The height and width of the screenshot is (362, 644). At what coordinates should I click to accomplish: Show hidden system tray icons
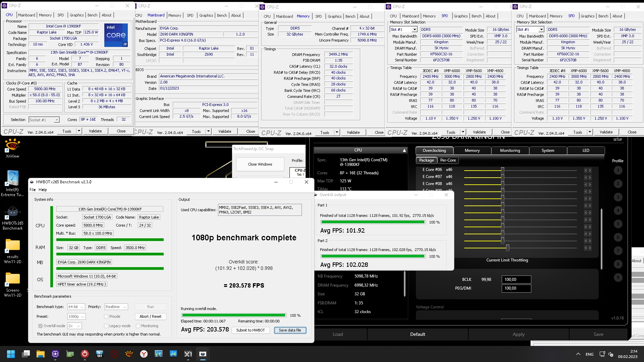[x=578, y=354]
